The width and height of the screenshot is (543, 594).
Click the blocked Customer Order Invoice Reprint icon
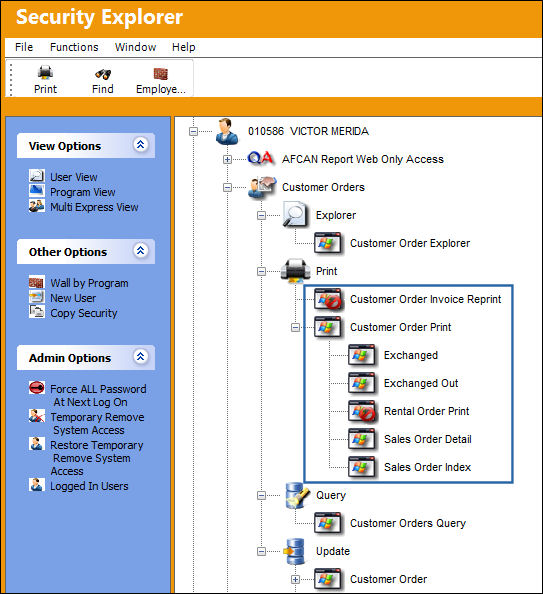(x=328, y=299)
